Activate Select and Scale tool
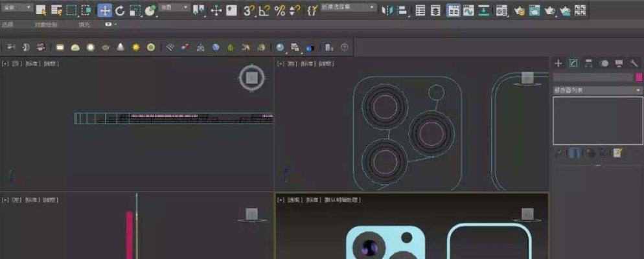644x259 pixels. (x=135, y=10)
